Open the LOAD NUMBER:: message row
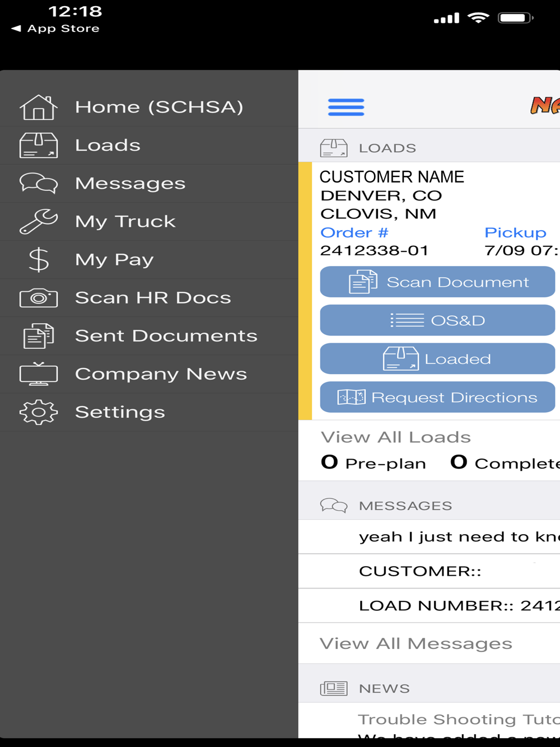This screenshot has width=560, height=747. pos(429,605)
